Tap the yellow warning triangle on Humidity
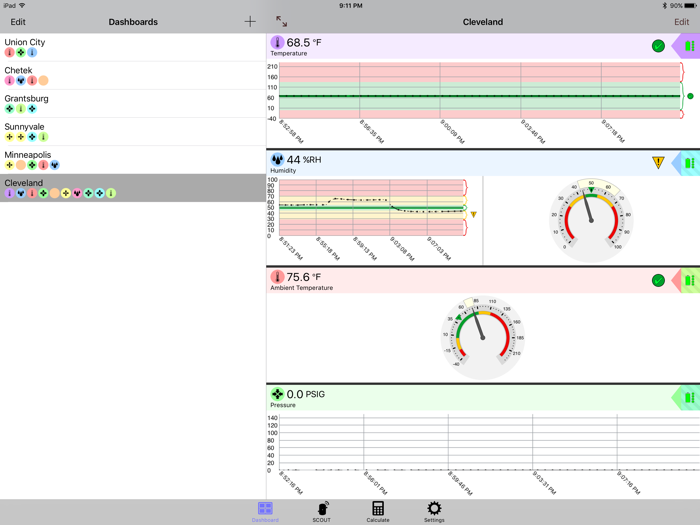 (x=658, y=162)
